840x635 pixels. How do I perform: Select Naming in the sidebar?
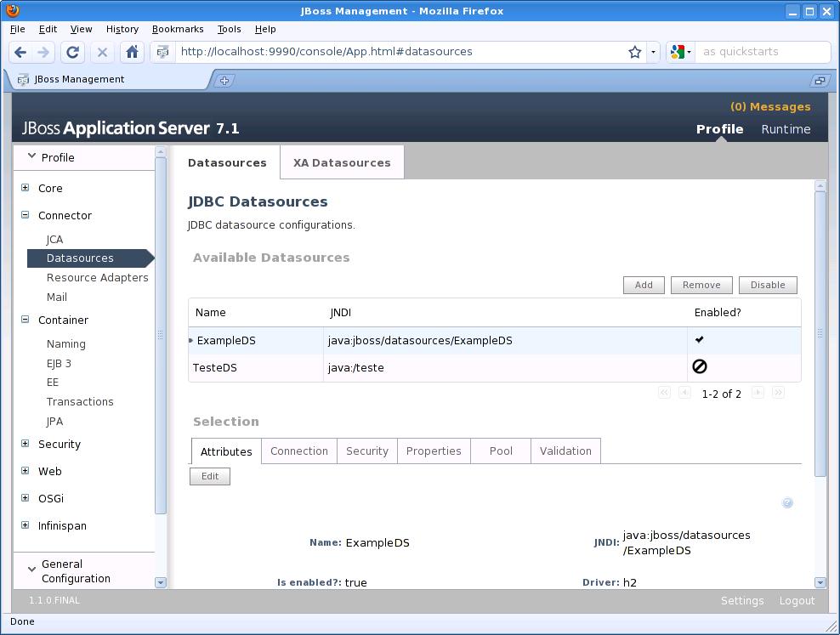coord(66,343)
